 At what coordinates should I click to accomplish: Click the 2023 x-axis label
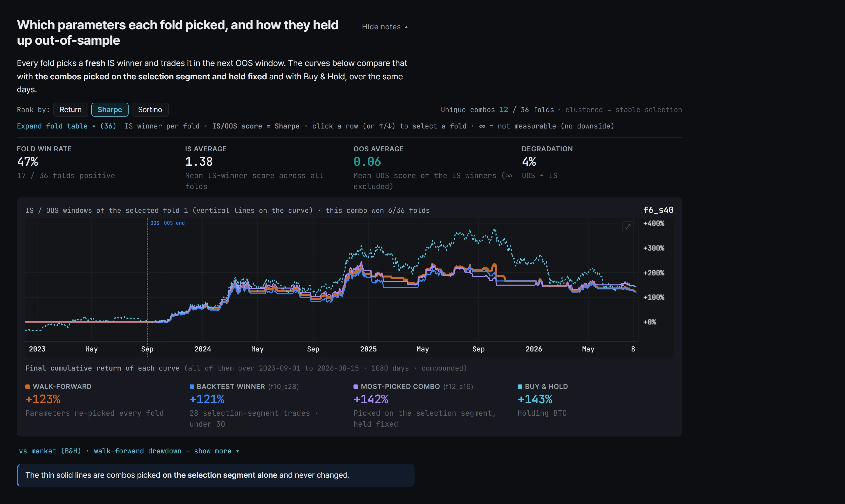(x=37, y=349)
